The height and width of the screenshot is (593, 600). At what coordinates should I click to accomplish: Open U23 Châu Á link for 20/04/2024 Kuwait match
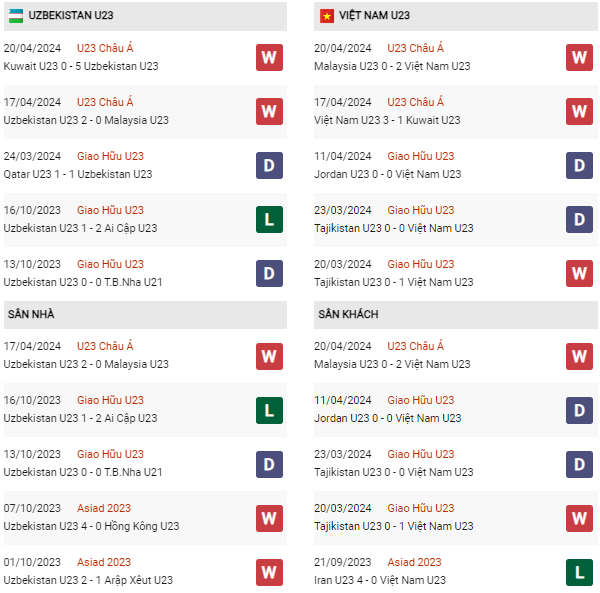(105, 48)
